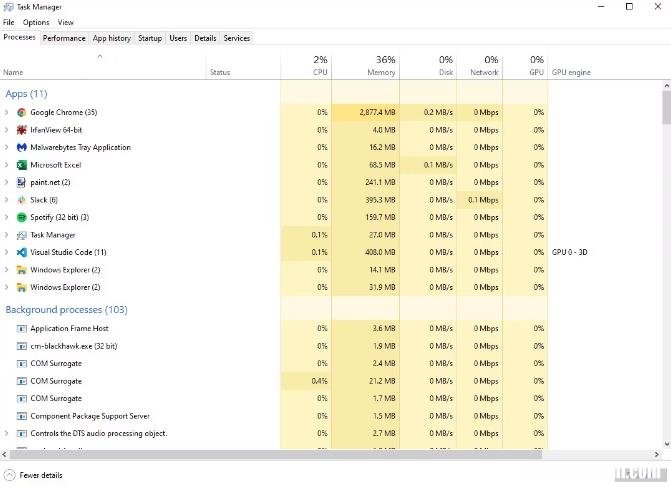This screenshot has height=487, width=671.
Task: Open the Options menu
Action: (x=36, y=22)
